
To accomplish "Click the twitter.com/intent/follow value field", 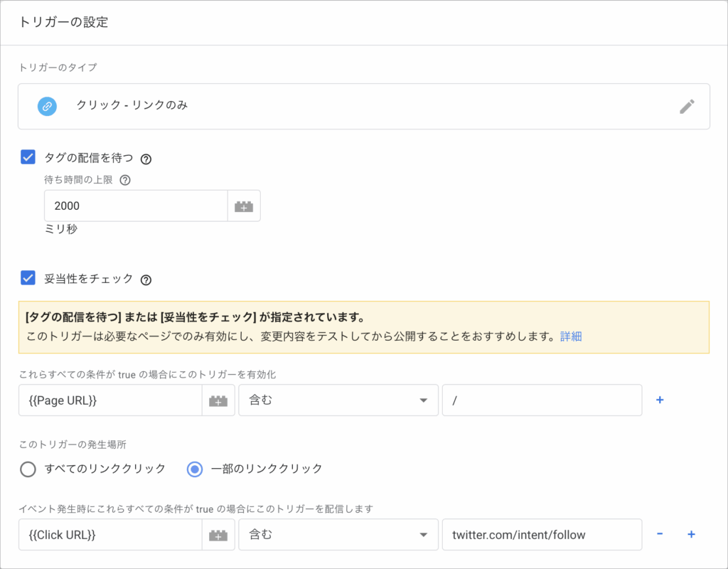I will pyautogui.click(x=542, y=535).
